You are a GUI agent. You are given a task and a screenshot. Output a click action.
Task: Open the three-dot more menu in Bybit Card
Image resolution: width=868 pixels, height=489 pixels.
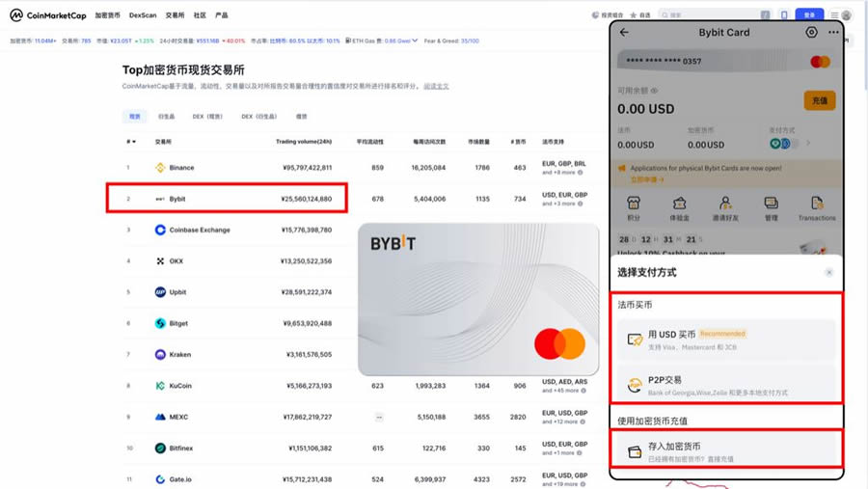(x=833, y=32)
